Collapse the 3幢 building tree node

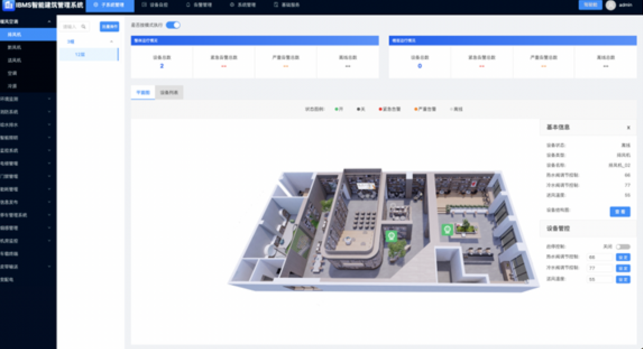(x=111, y=41)
